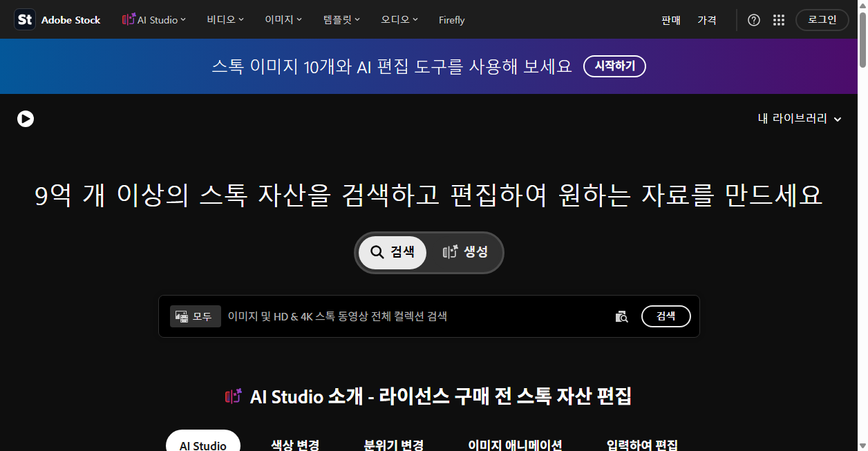Switch search mode to 생성
The image size is (868, 451).
click(466, 252)
